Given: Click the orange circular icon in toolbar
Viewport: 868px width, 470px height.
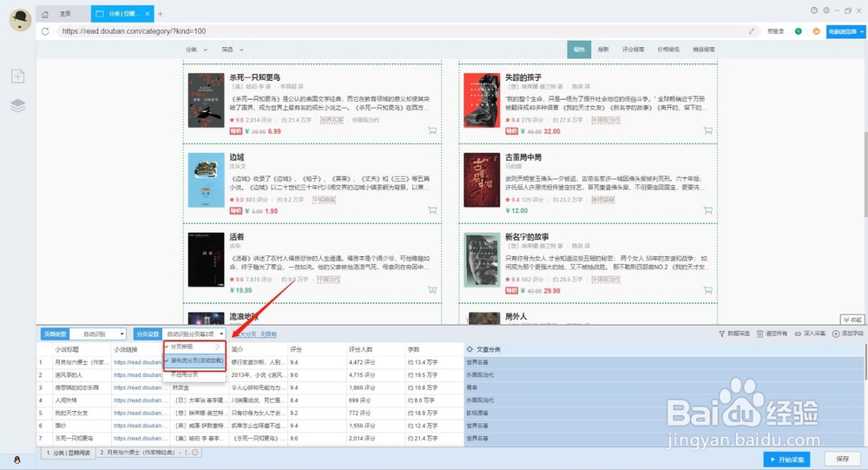Looking at the screenshot, I should pos(816,31).
